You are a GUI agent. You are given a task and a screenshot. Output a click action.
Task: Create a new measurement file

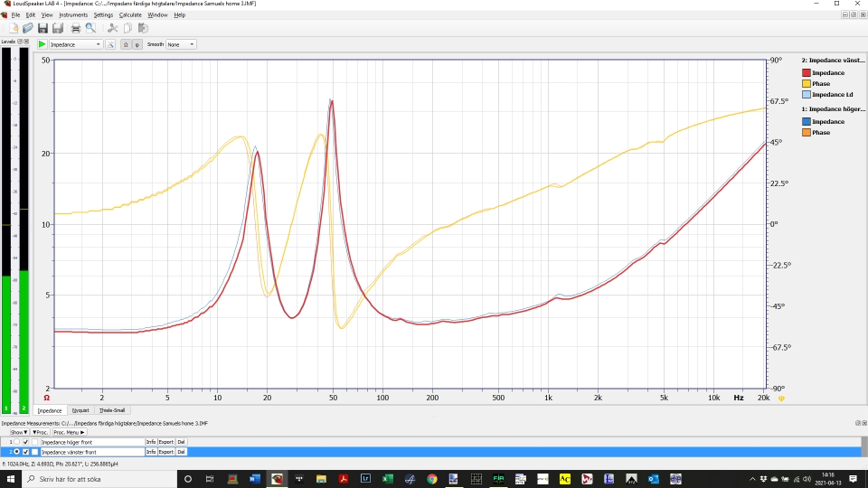(x=14, y=28)
